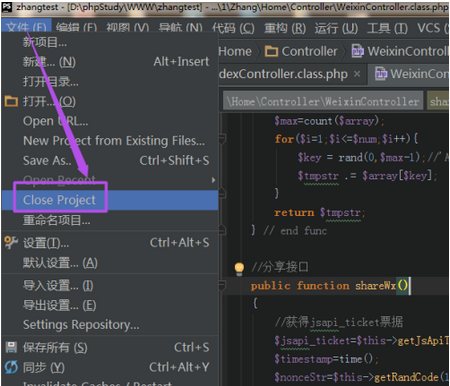Click the comment '//分享接口'
This screenshot has width=450, height=386.
point(280,267)
